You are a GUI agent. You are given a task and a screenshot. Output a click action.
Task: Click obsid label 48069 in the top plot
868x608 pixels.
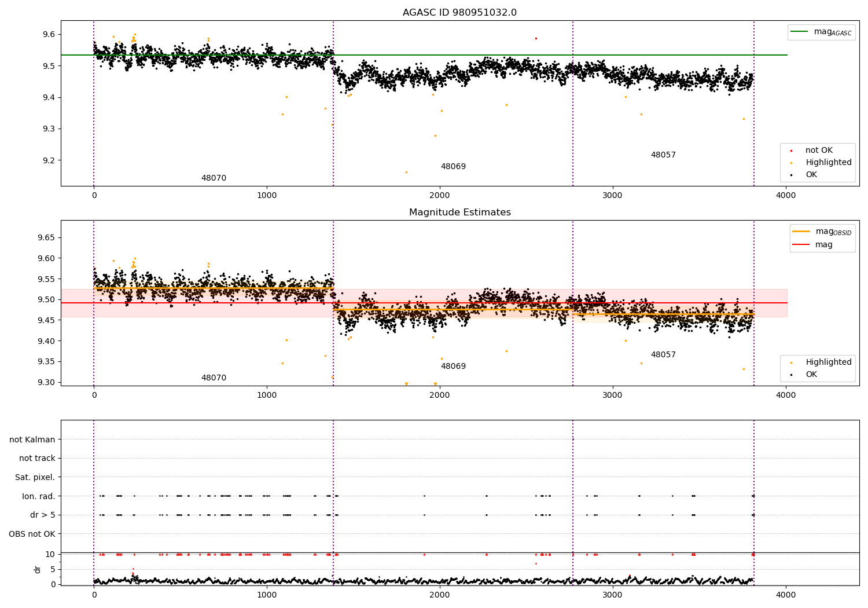coord(453,167)
